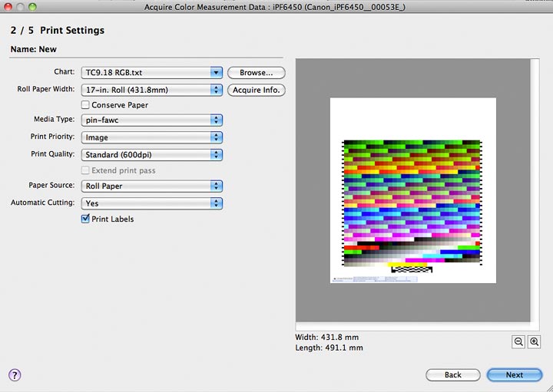Click the preview pane horizontal scrollbar
This screenshot has width=553, height=392.
click(413, 326)
